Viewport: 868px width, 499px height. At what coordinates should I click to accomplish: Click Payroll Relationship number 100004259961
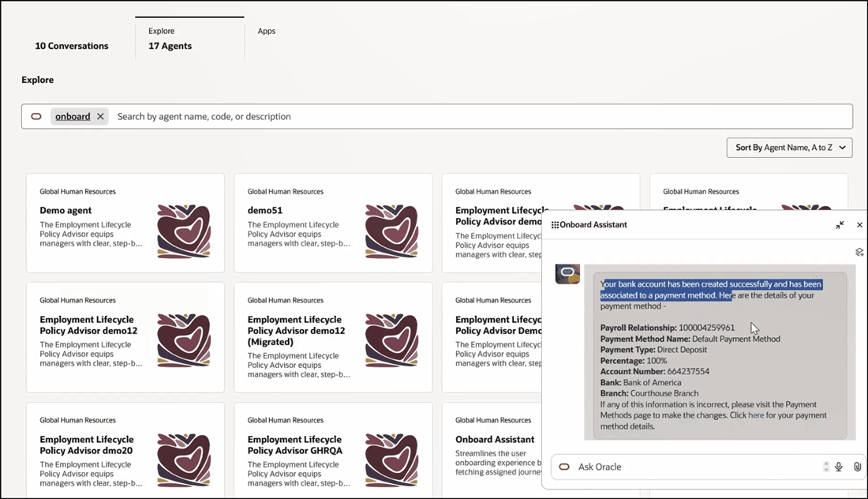tap(707, 328)
